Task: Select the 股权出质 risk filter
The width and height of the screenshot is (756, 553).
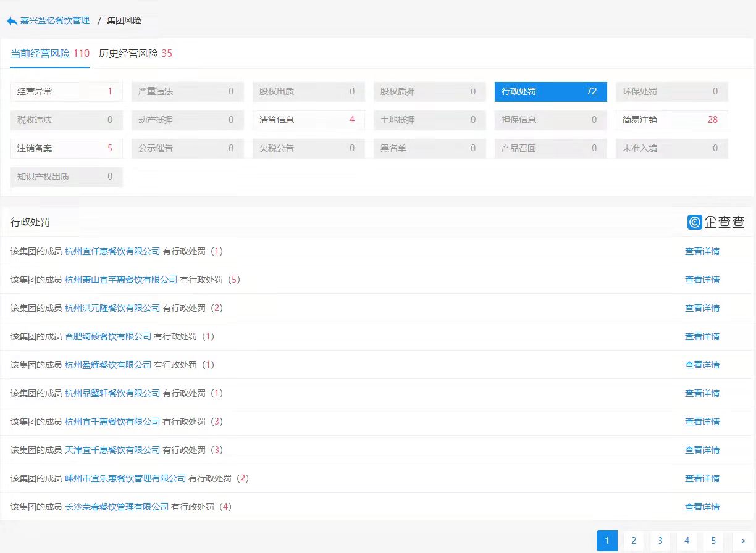Action: [x=309, y=92]
